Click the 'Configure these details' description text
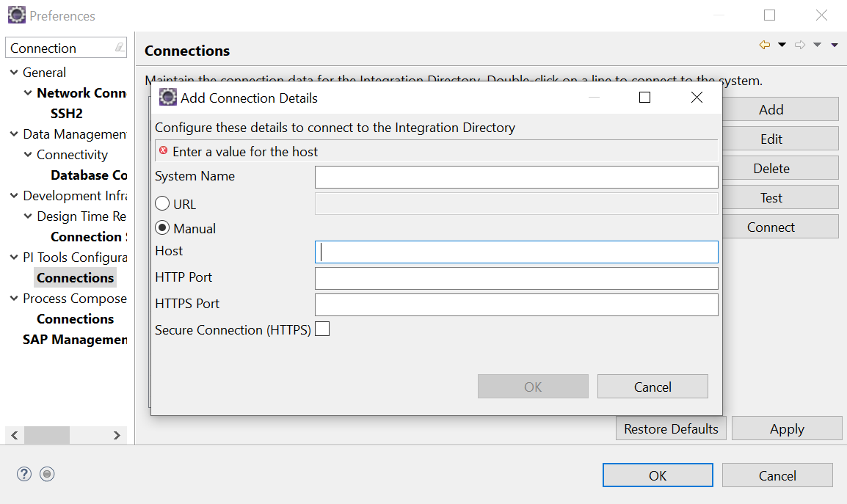Screen dimensions: 847x504 click(335, 128)
